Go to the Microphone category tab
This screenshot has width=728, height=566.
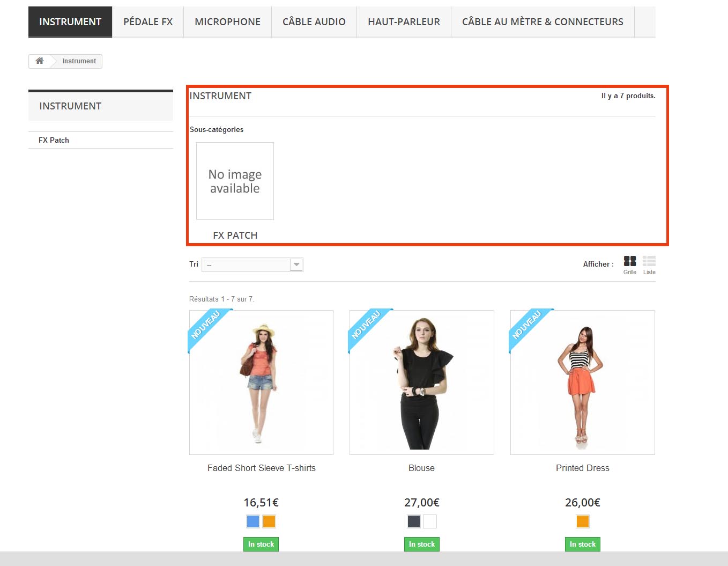tap(227, 22)
